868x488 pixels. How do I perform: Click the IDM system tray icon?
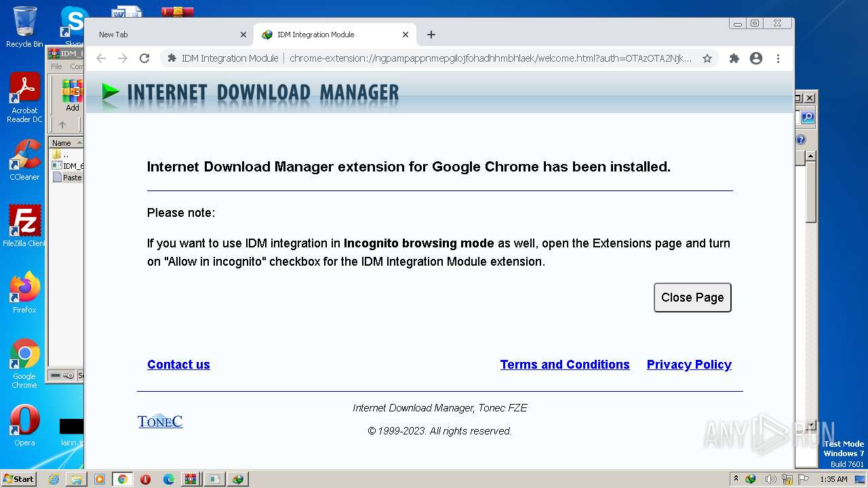coord(751,479)
